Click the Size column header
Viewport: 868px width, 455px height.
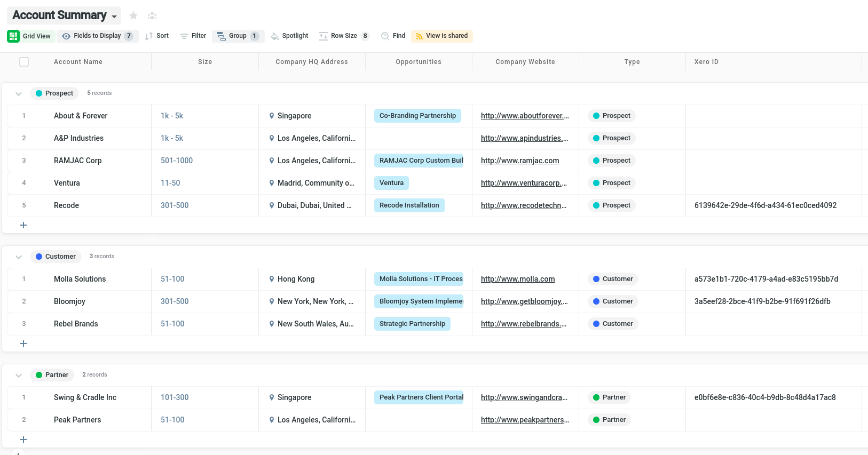205,62
